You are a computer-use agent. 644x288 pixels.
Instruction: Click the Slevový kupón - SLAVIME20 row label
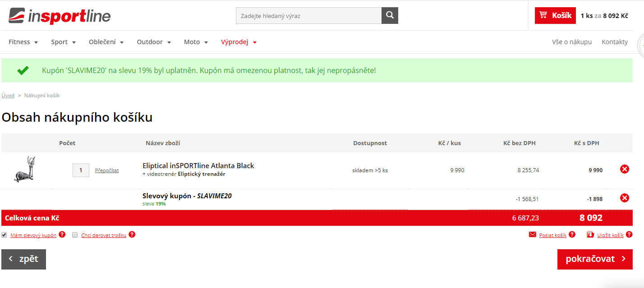(x=187, y=196)
